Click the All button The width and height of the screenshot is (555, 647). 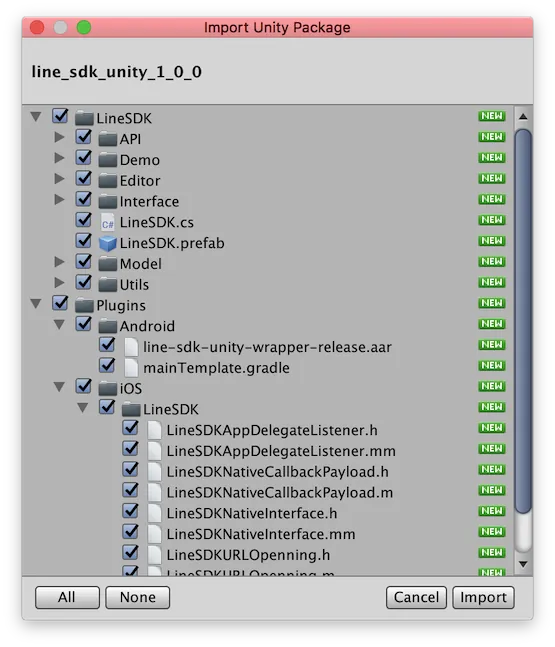67,597
